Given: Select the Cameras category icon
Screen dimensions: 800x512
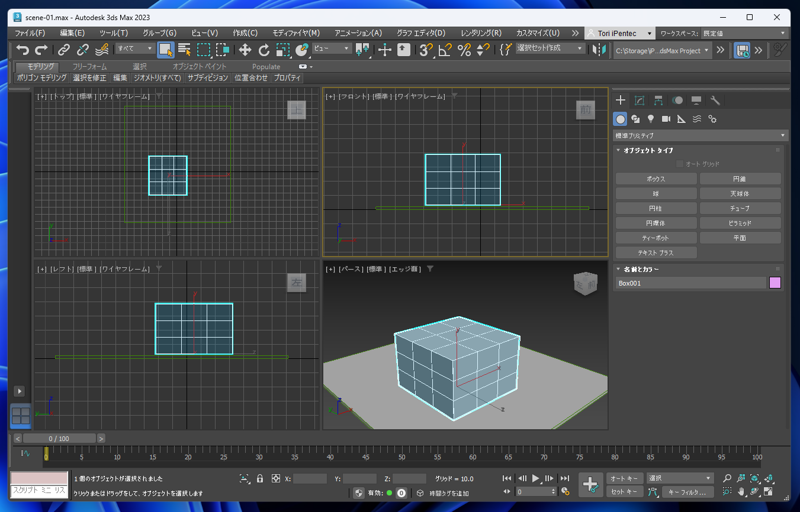Looking at the screenshot, I should (x=666, y=119).
